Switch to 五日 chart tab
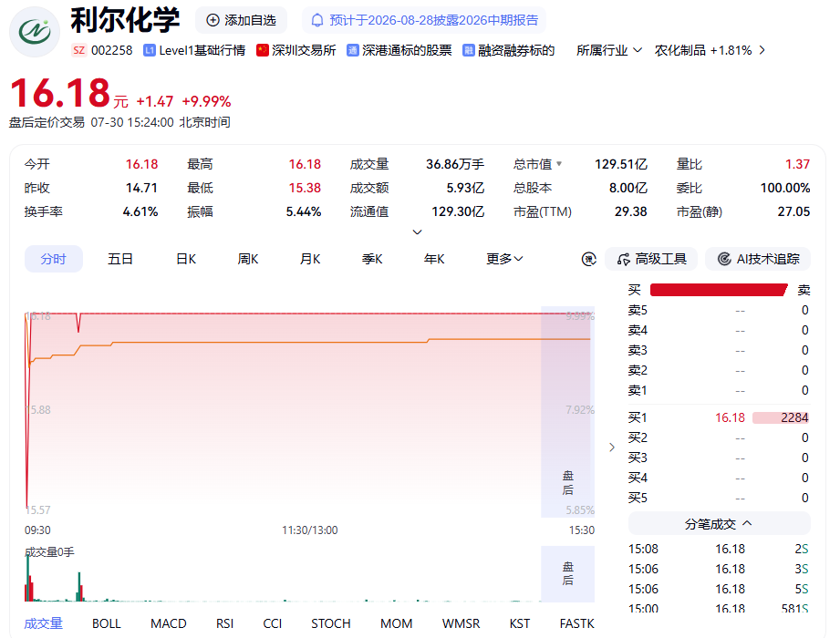The image size is (840, 638). 120,259
